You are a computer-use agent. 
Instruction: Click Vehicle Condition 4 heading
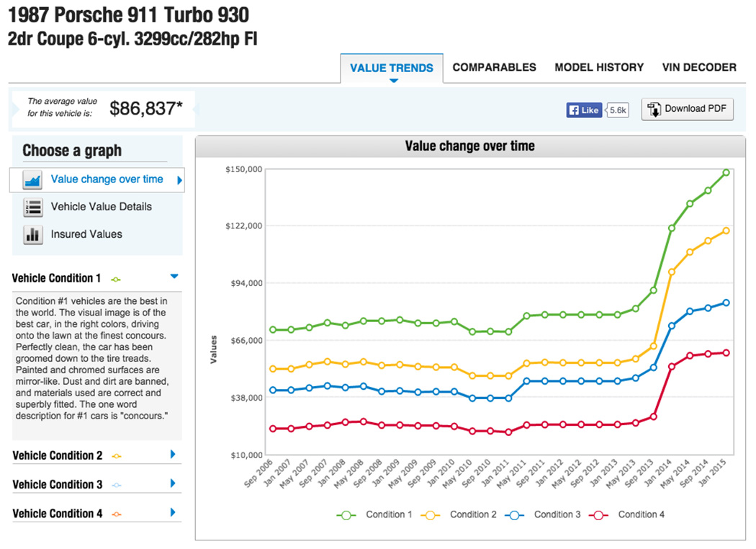58,514
